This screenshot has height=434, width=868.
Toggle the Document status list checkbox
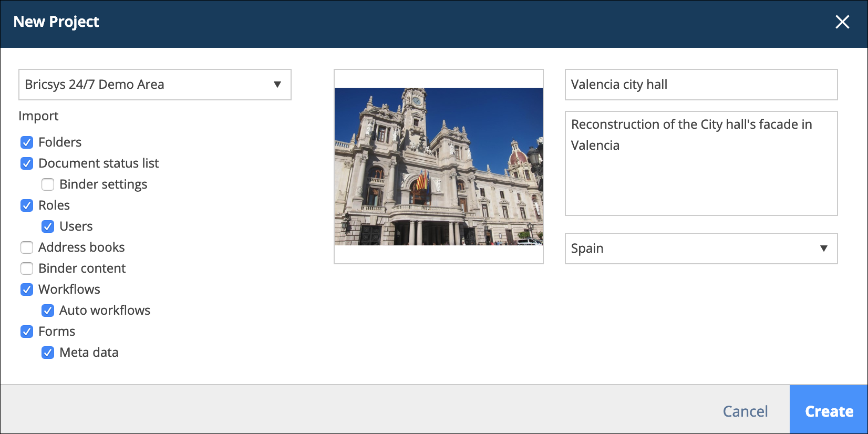[27, 163]
